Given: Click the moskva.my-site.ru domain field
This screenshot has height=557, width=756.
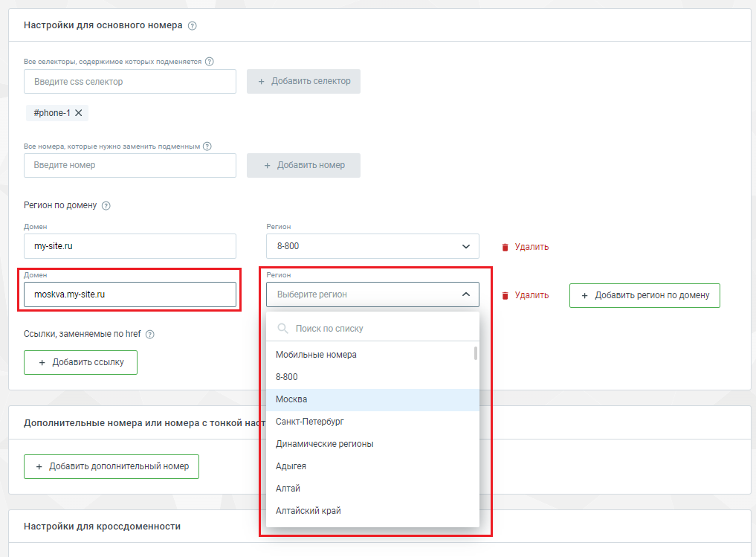Looking at the screenshot, I should click(x=129, y=294).
